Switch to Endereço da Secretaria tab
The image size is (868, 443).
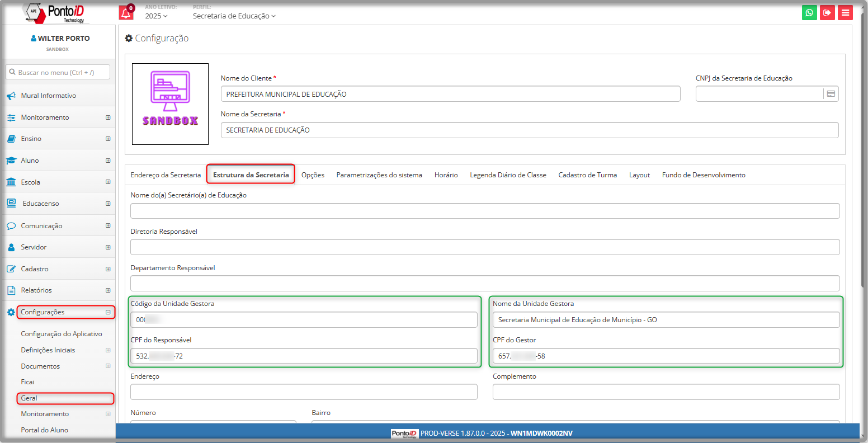[x=166, y=175]
